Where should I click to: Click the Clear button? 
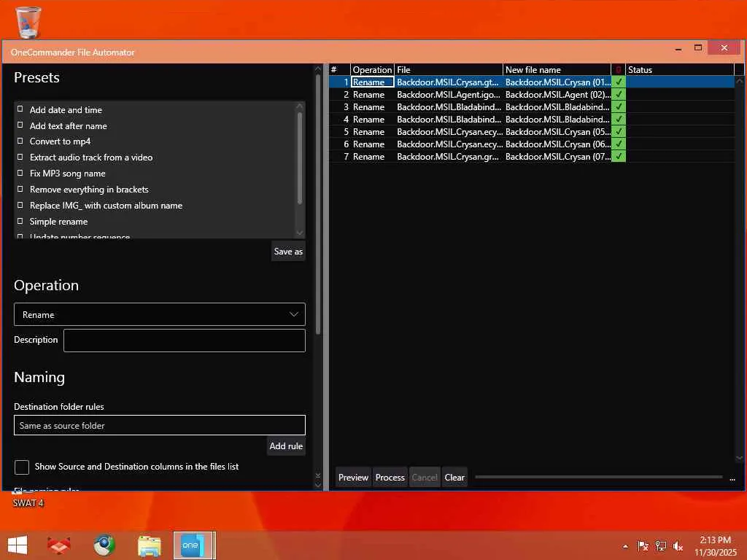coord(454,477)
